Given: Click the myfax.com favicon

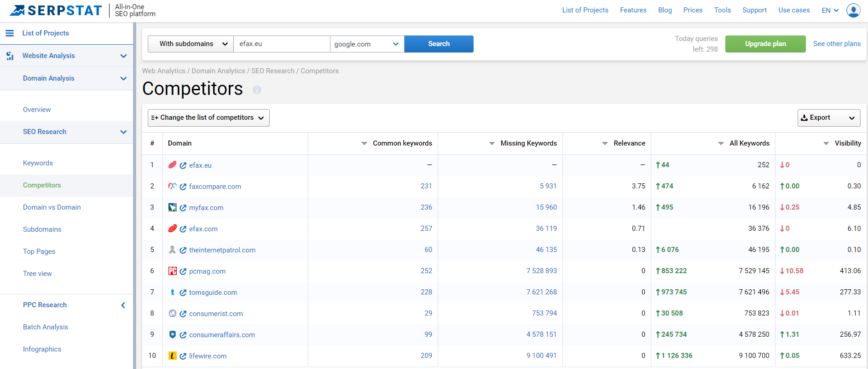Looking at the screenshot, I should pyautogui.click(x=173, y=207).
